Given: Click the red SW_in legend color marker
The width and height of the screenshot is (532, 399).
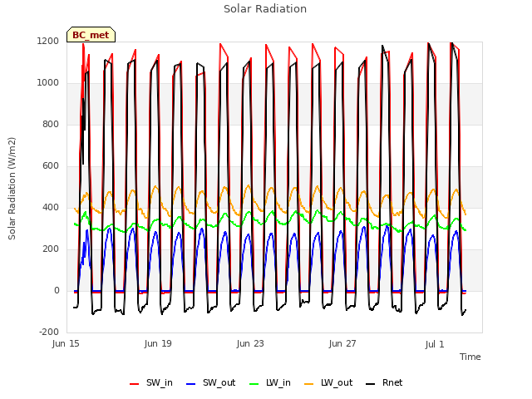Looking at the screenshot, I should pos(135,384).
